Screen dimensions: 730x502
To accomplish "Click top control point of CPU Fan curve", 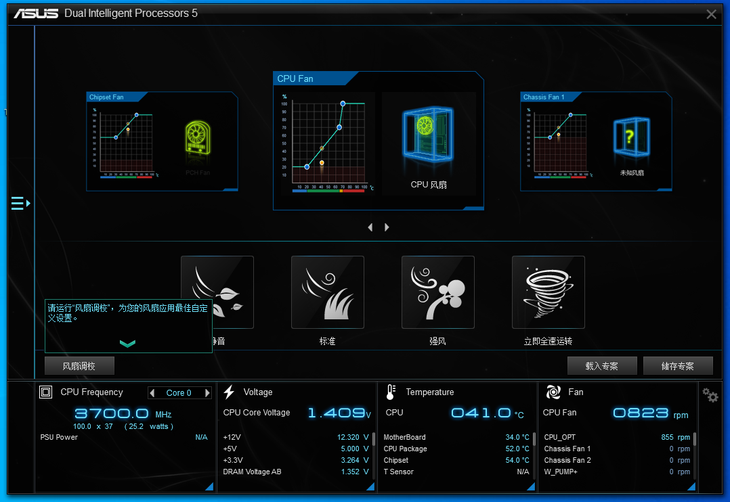I will (343, 103).
